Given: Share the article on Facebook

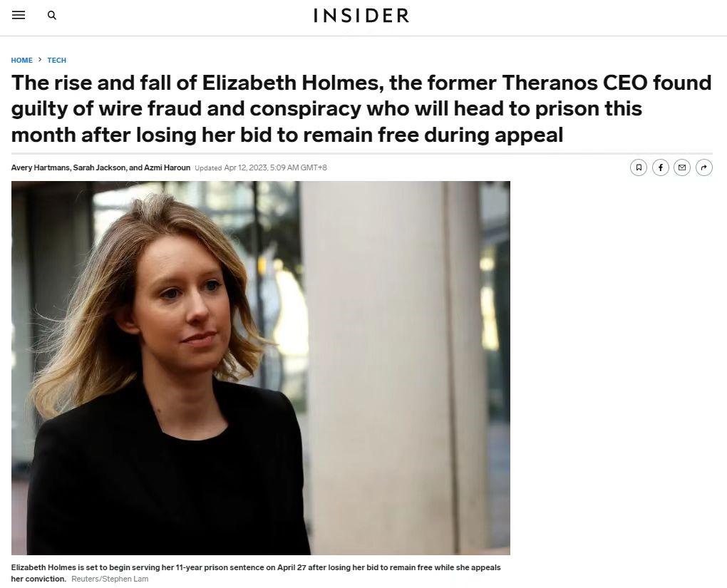Looking at the screenshot, I should click(x=661, y=167).
